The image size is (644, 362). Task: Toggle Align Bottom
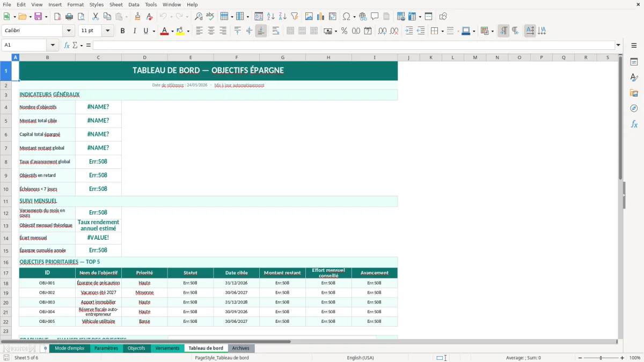pyautogui.click(x=261, y=31)
